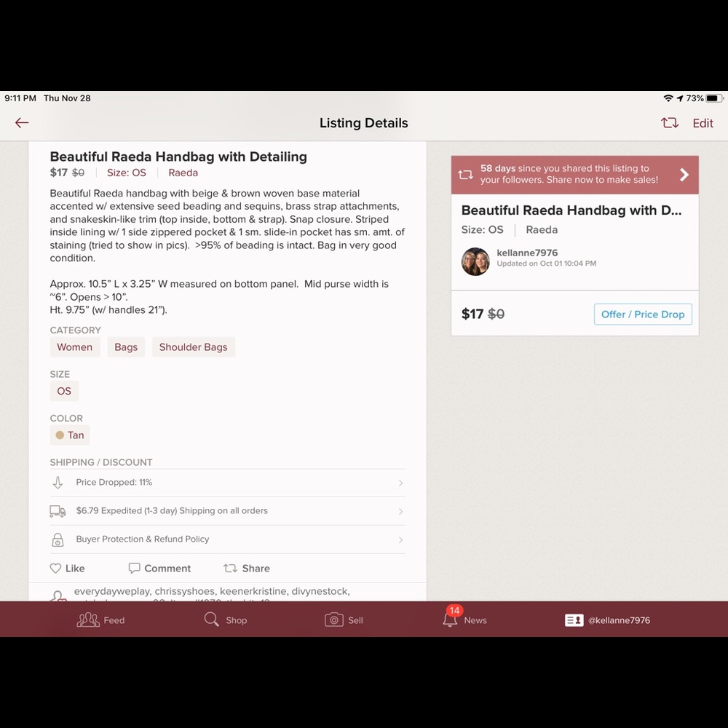Screen dimensions: 728x728
Task: Tap the shipping truck icon
Action: (58, 511)
